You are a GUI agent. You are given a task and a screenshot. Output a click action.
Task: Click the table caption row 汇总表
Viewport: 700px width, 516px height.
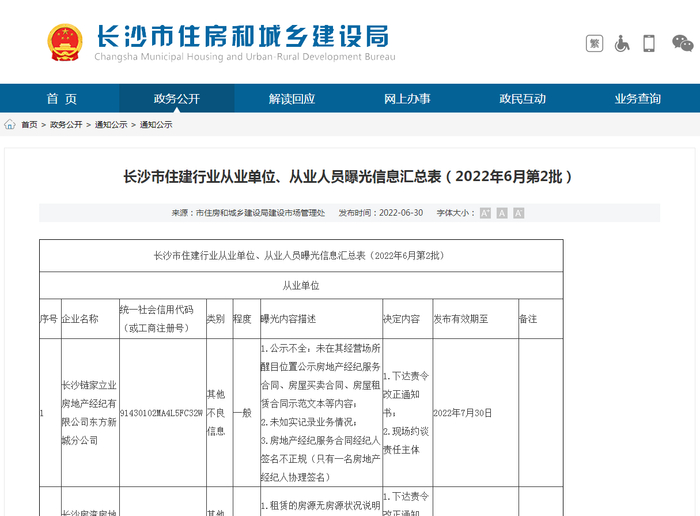click(x=301, y=256)
